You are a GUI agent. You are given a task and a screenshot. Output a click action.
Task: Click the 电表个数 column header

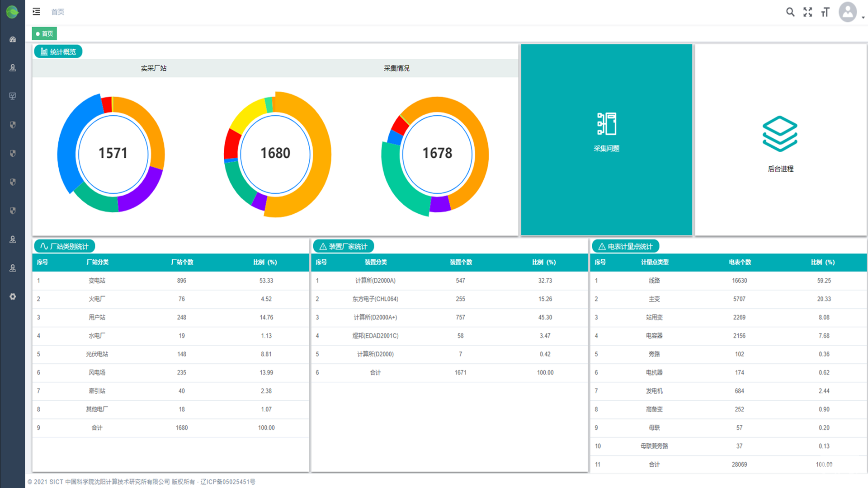coord(740,262)
